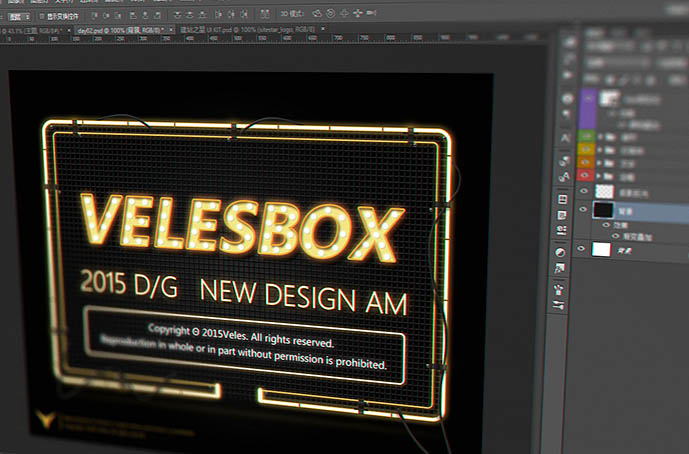Open the Adjustments circle panel icon
The image size is (689, 454).
point(560,252)
